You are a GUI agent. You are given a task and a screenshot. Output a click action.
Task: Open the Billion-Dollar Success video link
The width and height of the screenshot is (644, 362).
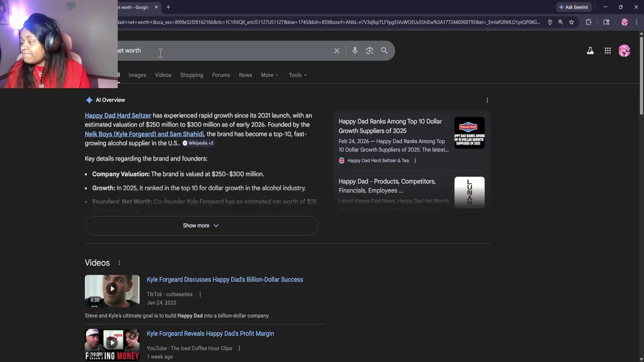[225, 280]
